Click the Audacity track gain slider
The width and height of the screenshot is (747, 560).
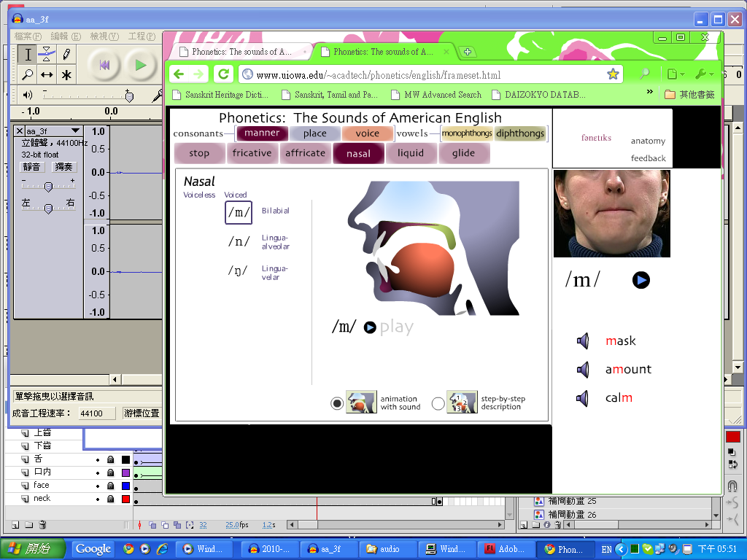click(48, 187)
